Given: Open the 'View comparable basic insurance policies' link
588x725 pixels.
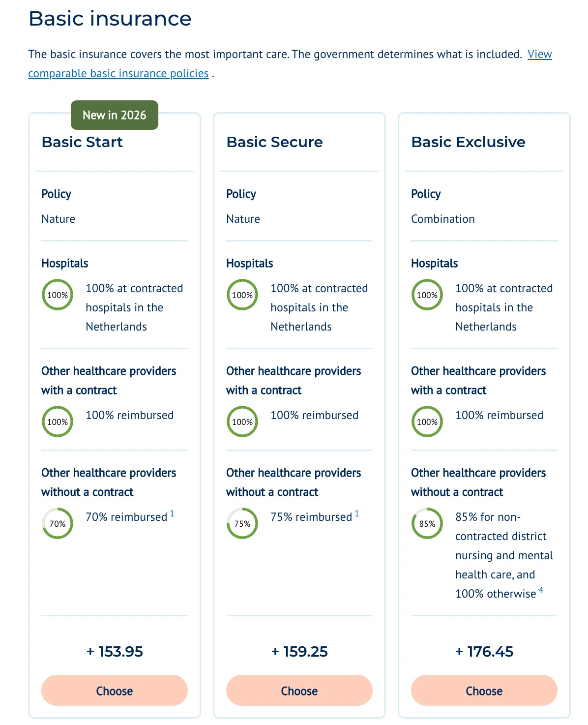Looking at the screenshot, I should (290, 63).
